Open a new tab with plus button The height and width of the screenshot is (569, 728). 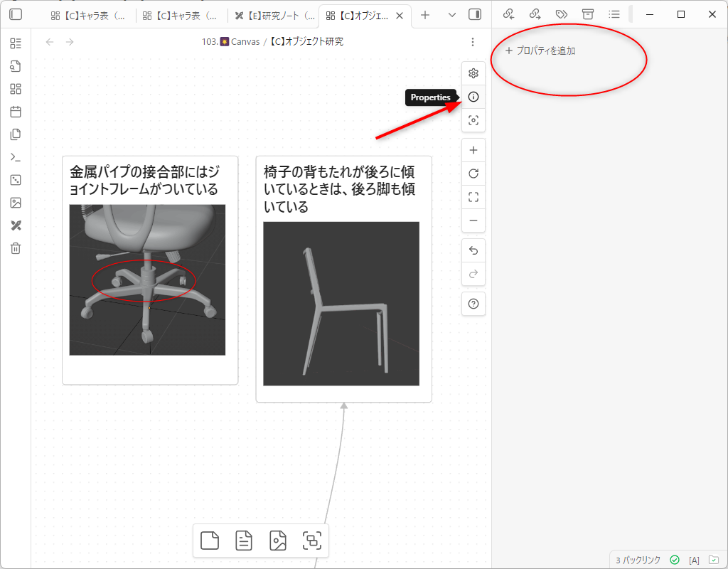coord(425,15)
